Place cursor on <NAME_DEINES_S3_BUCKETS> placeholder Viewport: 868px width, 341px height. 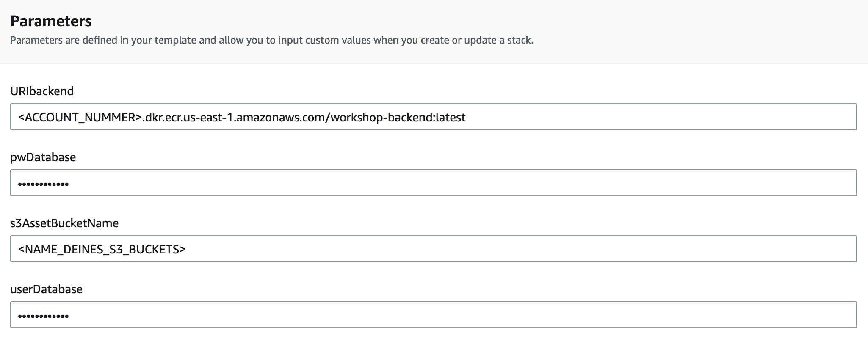[x=102, y=249]
